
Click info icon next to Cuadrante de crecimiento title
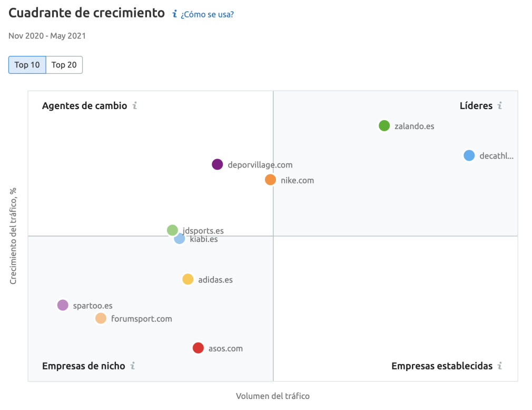pyautogui.click(x=175, y=14)
